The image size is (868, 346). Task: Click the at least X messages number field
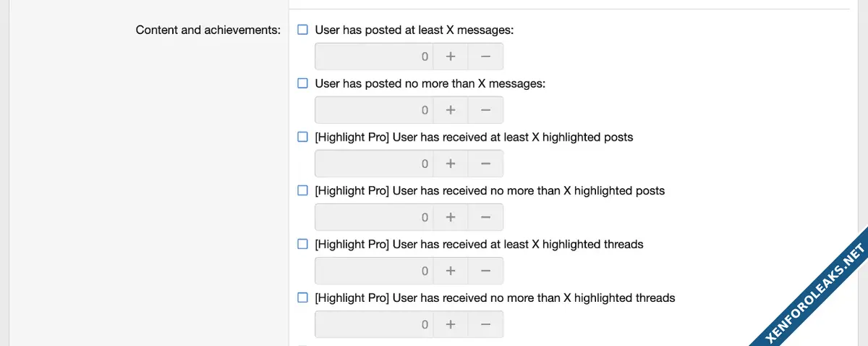[x=373, y=56]
